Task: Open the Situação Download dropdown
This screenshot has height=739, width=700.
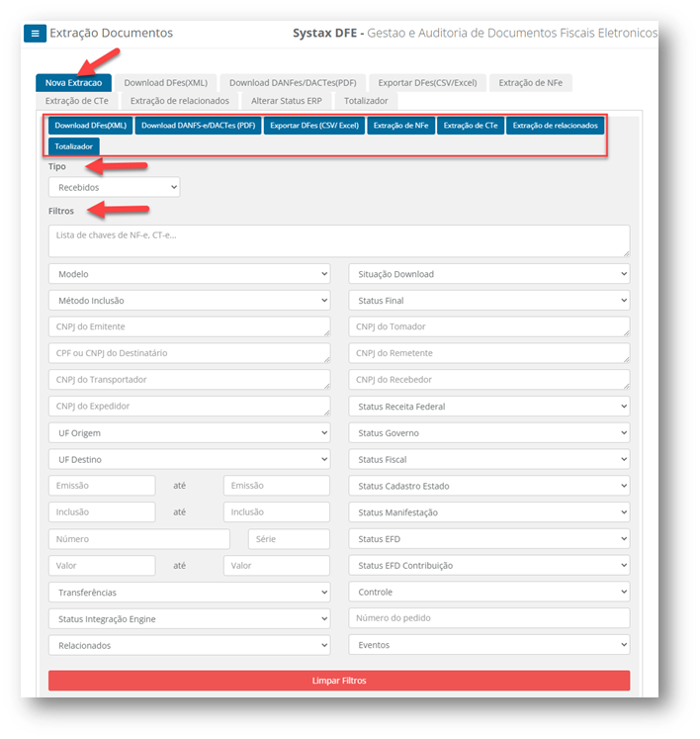Action: (489, 274)
